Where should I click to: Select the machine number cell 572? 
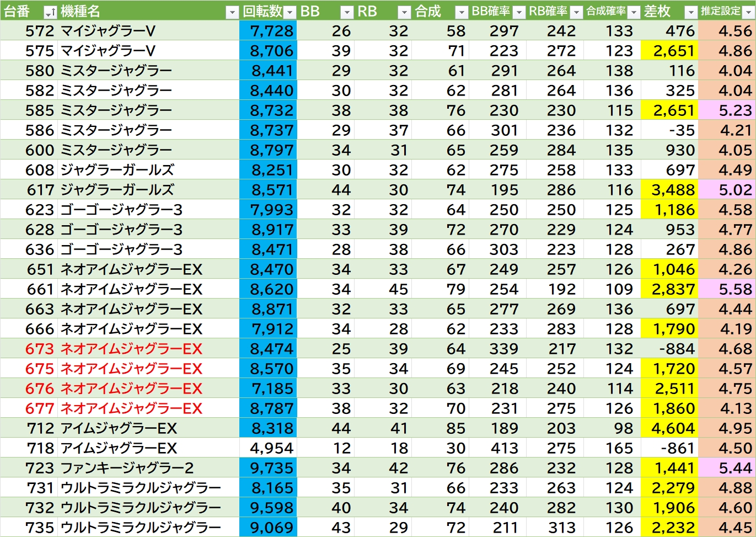tap(40, 31)
